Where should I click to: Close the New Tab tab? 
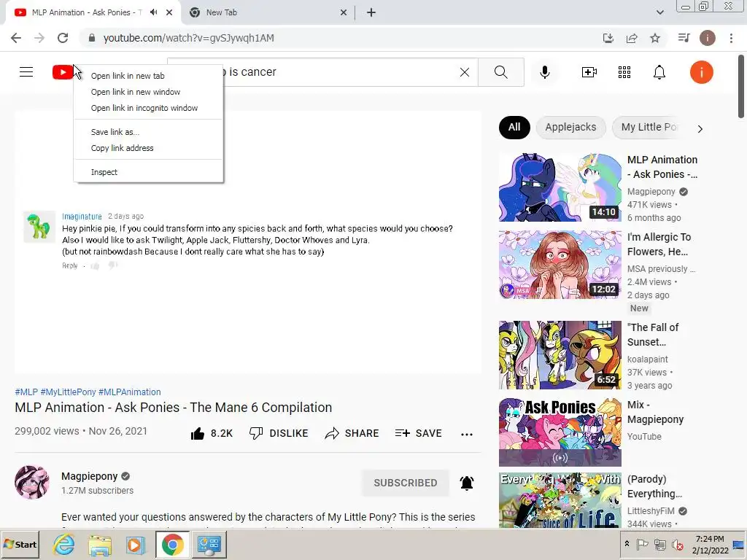click(344, 12)
